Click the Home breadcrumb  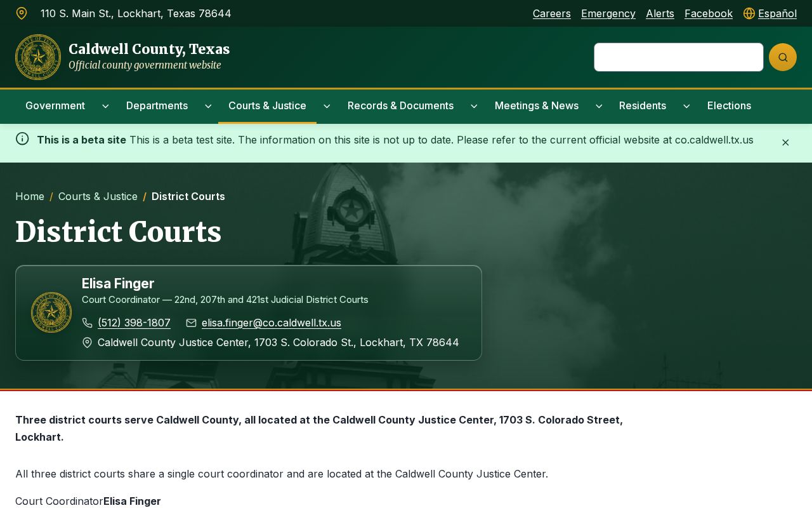coord(30,196)
